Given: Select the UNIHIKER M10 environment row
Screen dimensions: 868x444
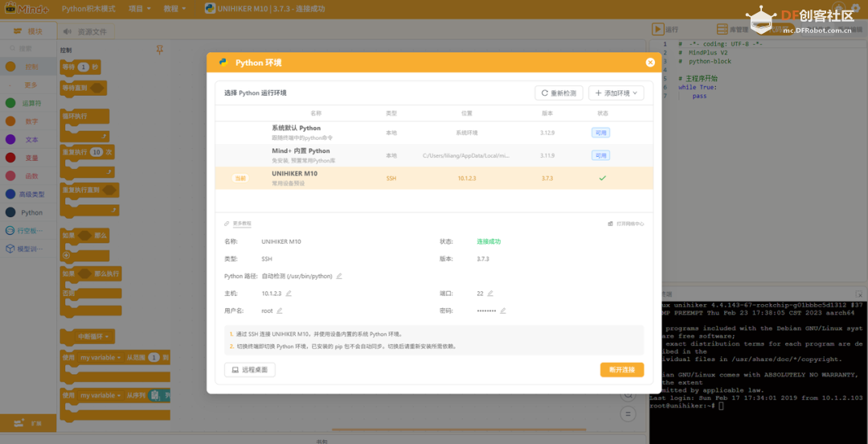Looking at the screenshot, I should (434, 179).
